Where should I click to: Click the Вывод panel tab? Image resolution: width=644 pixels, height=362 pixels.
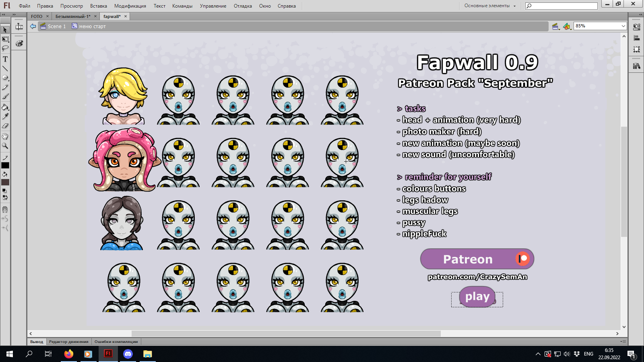37,342
